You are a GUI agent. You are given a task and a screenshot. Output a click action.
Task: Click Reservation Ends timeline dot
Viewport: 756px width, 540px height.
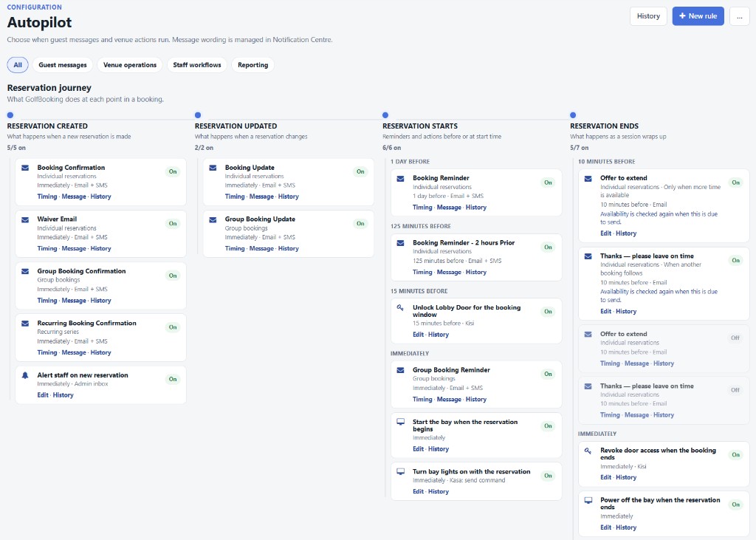[x=573, y=115]
